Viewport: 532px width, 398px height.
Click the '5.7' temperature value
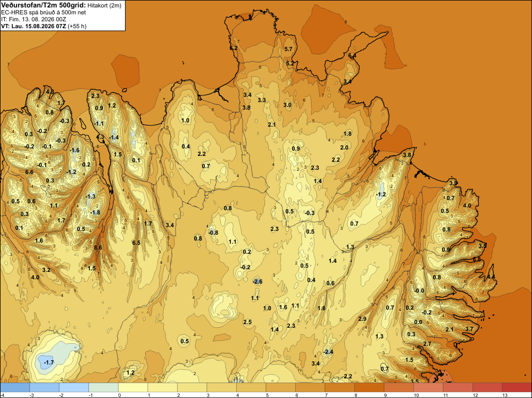point(288,49)
